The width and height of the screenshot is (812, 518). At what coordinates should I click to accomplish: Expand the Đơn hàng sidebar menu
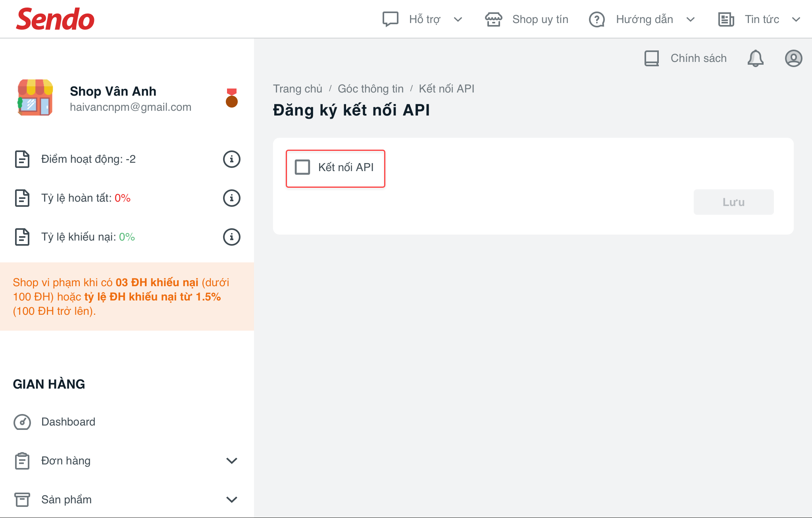tap(231, 460)
